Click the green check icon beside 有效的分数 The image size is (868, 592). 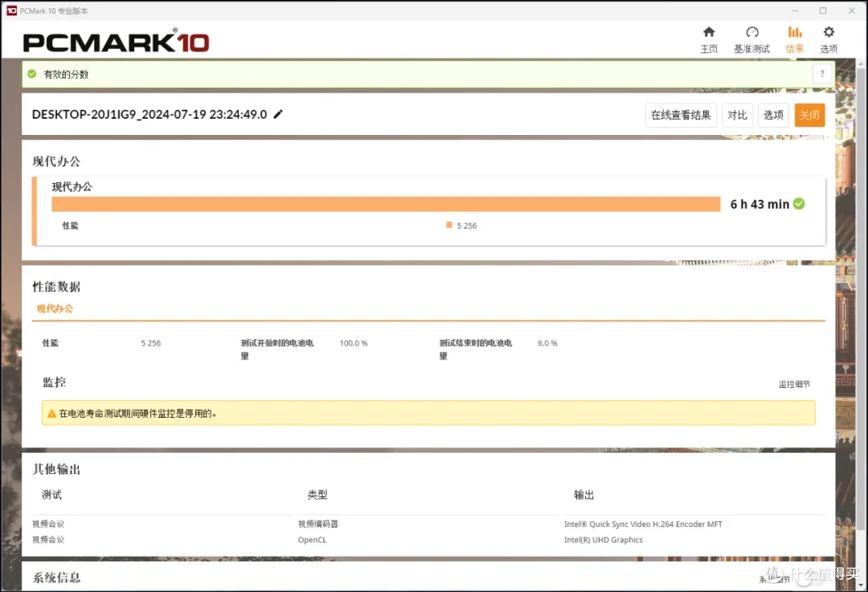coord(32,74)
